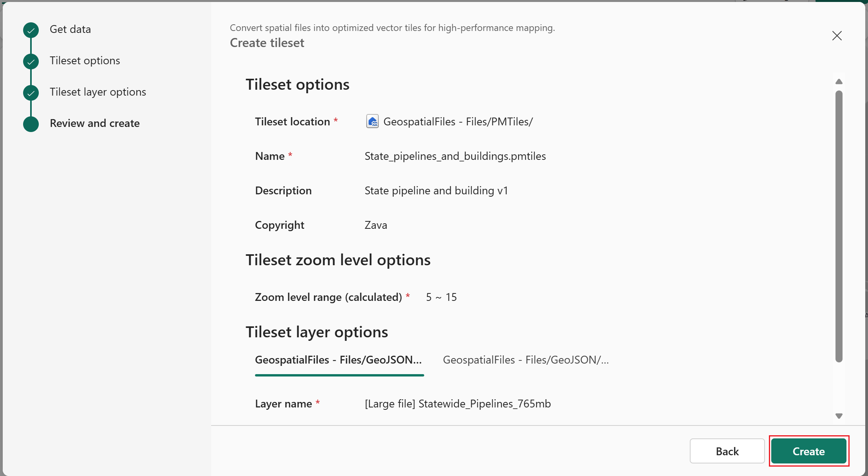Click the lakehouse icon beside Tileset location
Viewport: 868px width, 476px height.
pos(372,121)
